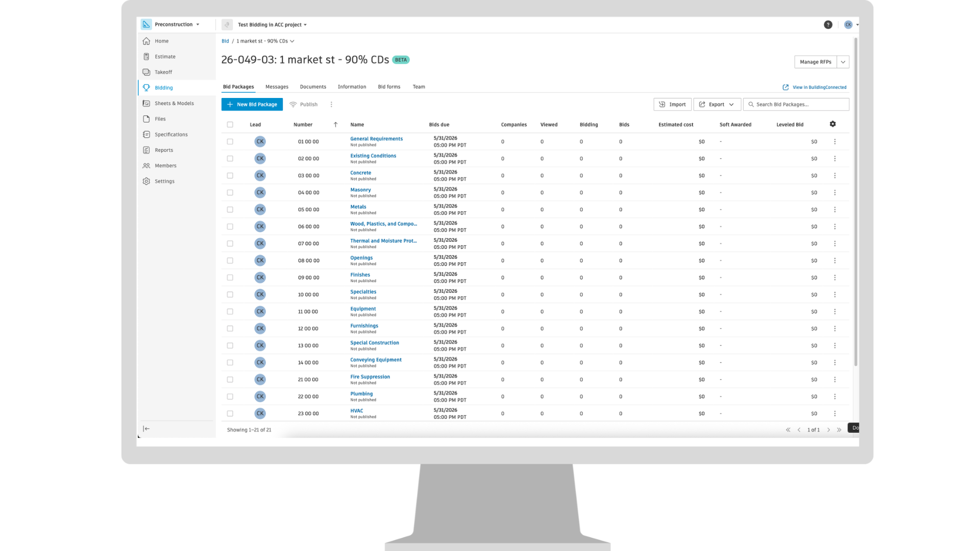Screen dimensions: 980x551
Task: Open table column settings gear
Action: pos(832,124)
